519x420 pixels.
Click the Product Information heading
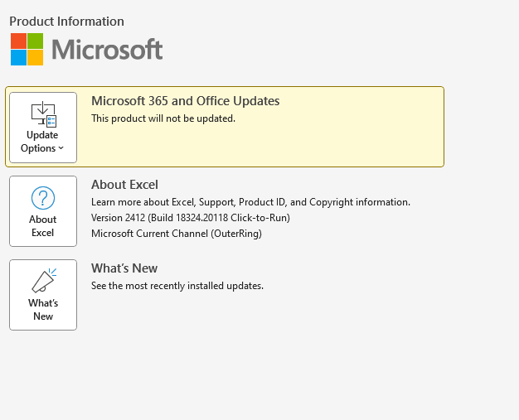[66, 22]
